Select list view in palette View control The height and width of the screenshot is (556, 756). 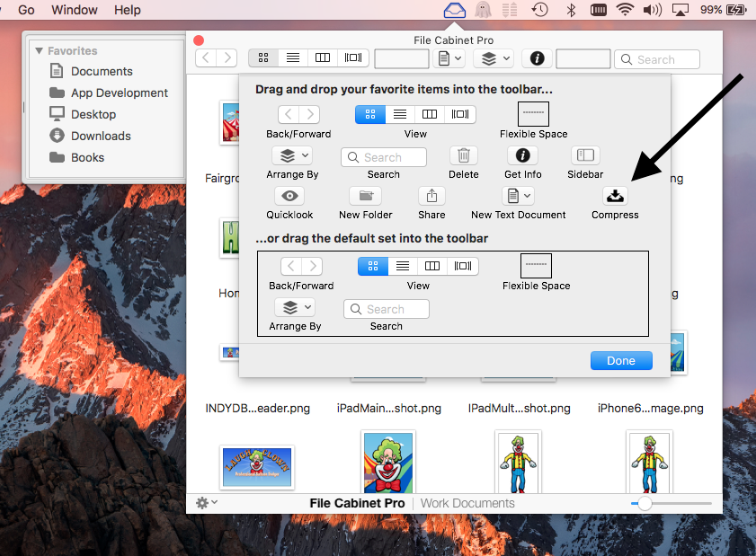(400, 114)
